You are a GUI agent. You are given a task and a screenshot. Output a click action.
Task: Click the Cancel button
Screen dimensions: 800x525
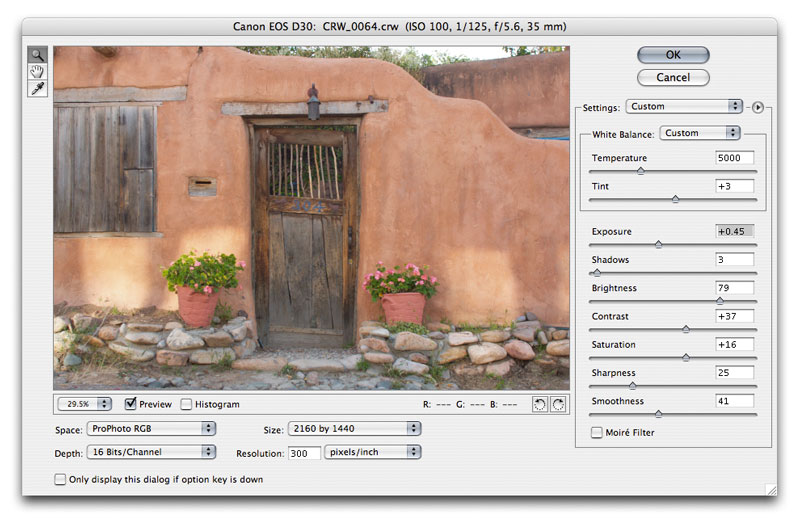(x=673, y=77)
